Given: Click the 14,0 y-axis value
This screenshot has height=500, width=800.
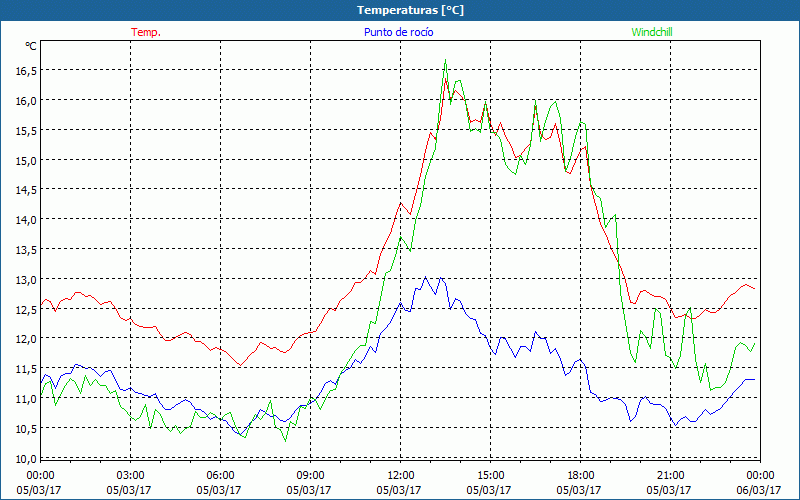Looking at the screenshot, I should coord(26,220).
